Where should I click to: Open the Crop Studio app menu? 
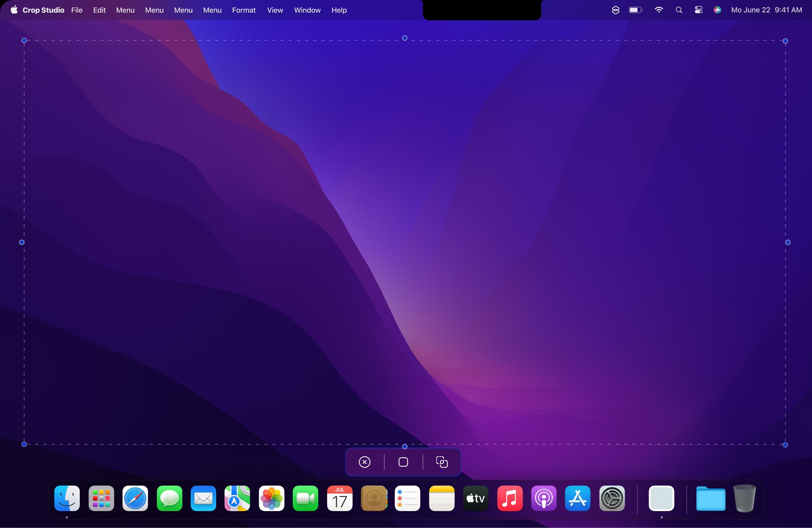point(43,10)
